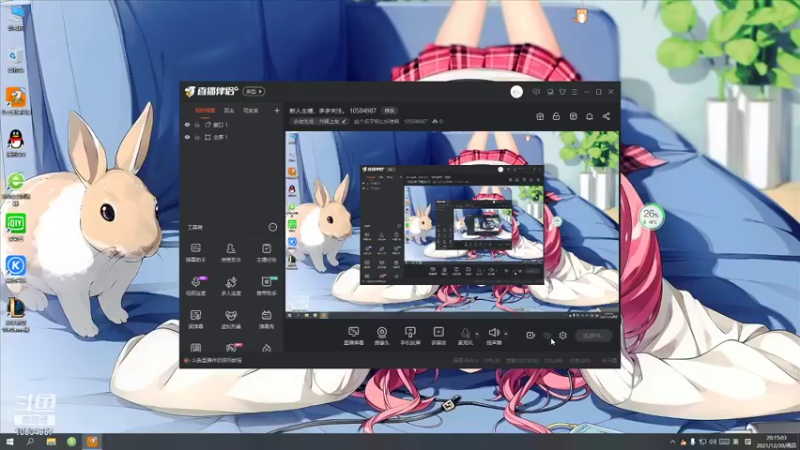Expand the microphone options arrow
800x450 pixels.
tap(478, 334)
